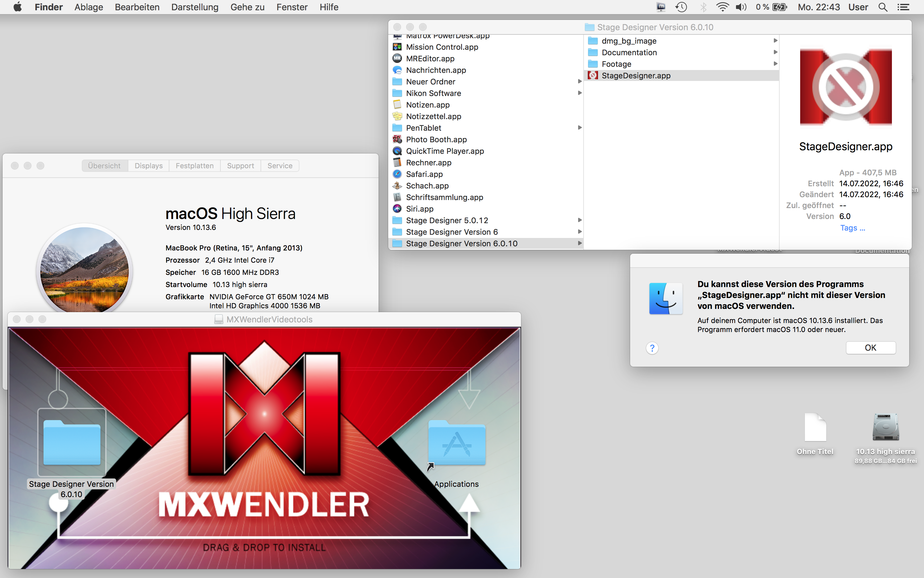Select Schriftsammlung.app in list
Image resolution: width=924 pixels, height=578 pixels.
486,197
